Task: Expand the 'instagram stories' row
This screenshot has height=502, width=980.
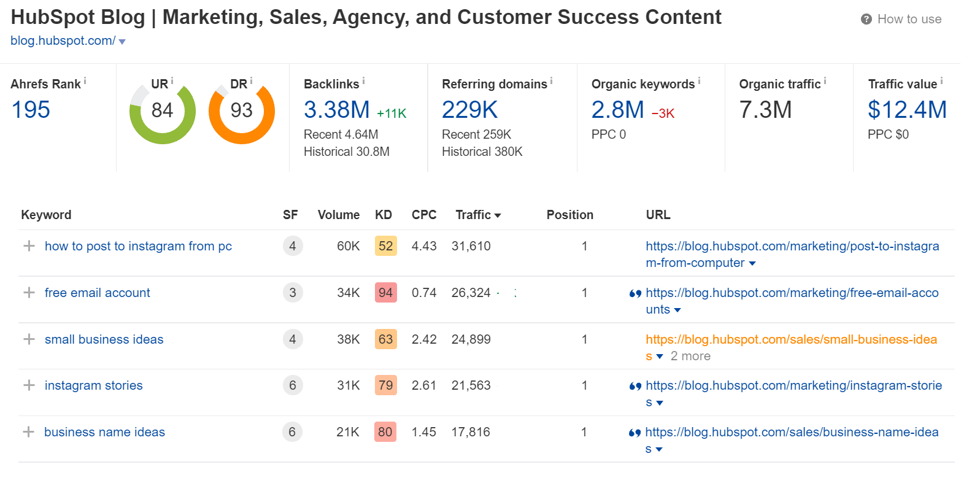Action: (x=29, y=385)
